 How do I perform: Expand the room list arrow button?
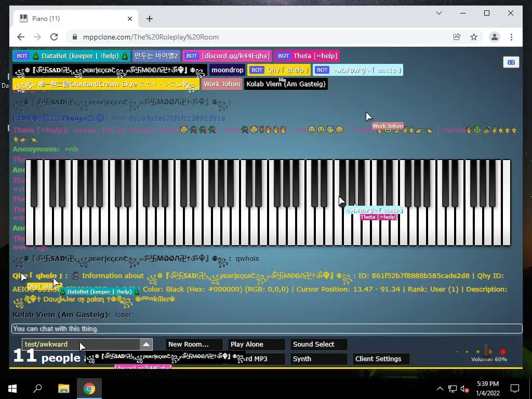click(146, 344)
